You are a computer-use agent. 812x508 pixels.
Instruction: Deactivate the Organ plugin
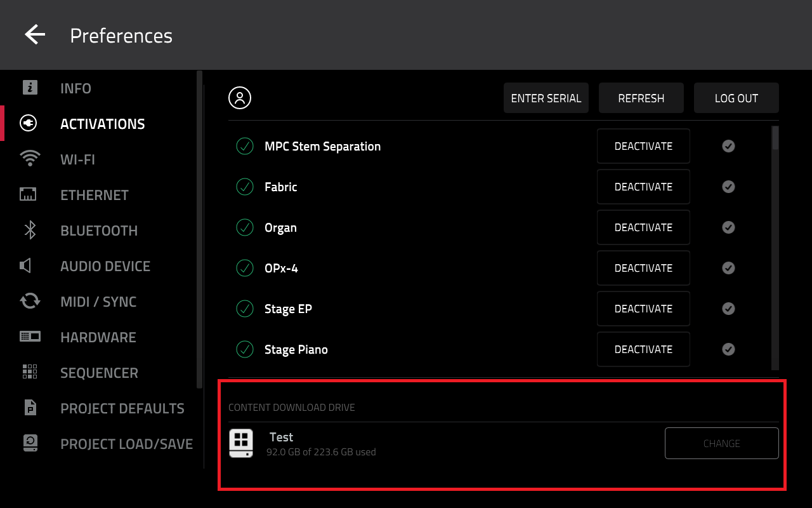[643, 227]
